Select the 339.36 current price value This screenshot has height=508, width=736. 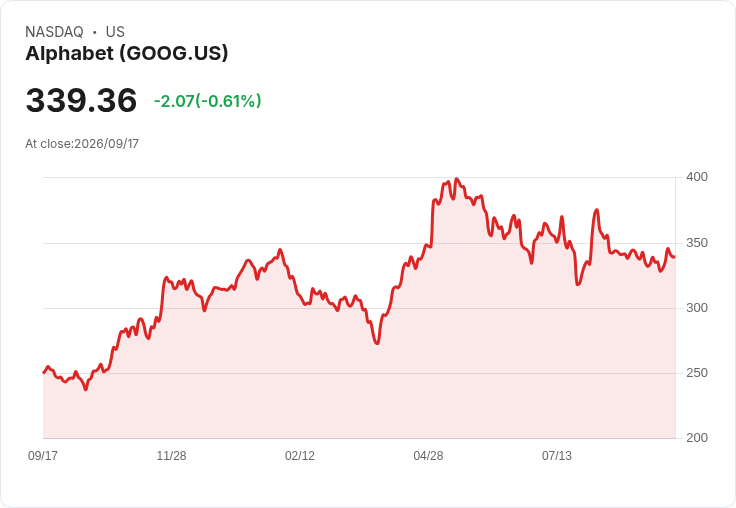[x=81, y=100]
